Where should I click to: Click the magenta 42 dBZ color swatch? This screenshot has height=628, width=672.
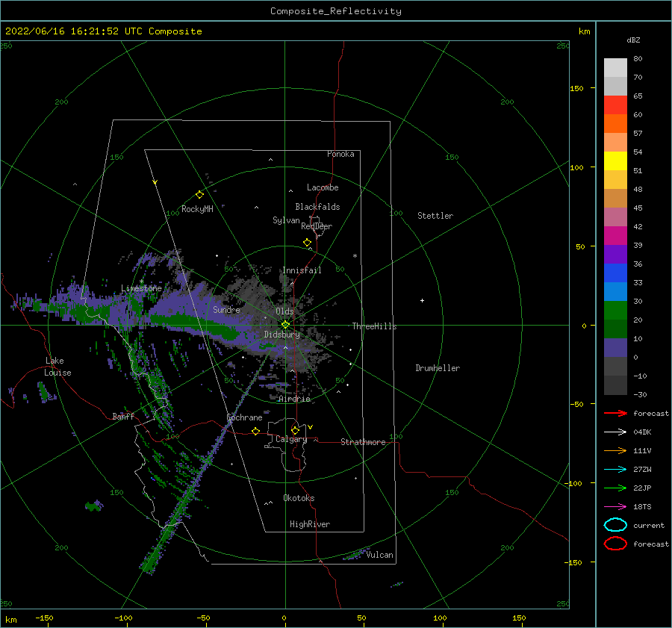(615, 235)
